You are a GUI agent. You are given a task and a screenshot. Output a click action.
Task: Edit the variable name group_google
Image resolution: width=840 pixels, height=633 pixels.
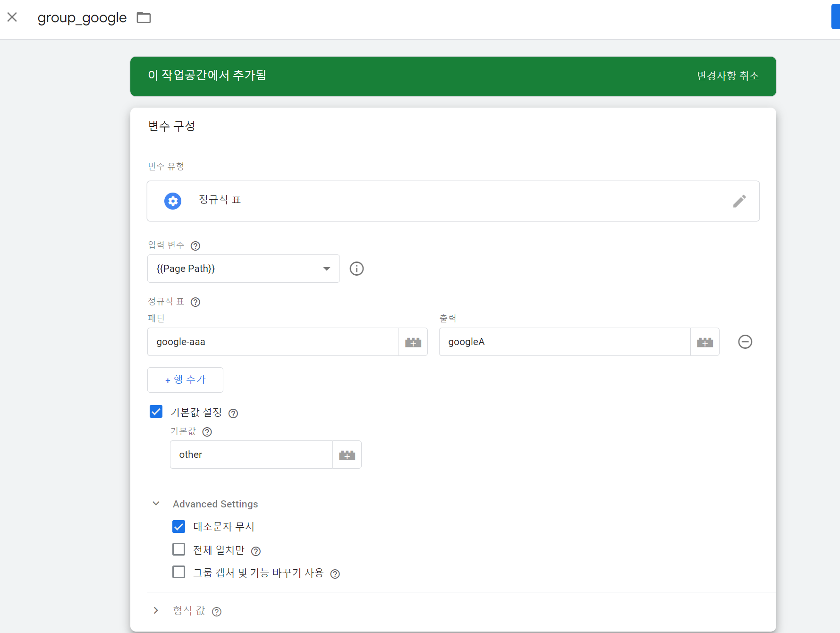(x=82, y=18)
